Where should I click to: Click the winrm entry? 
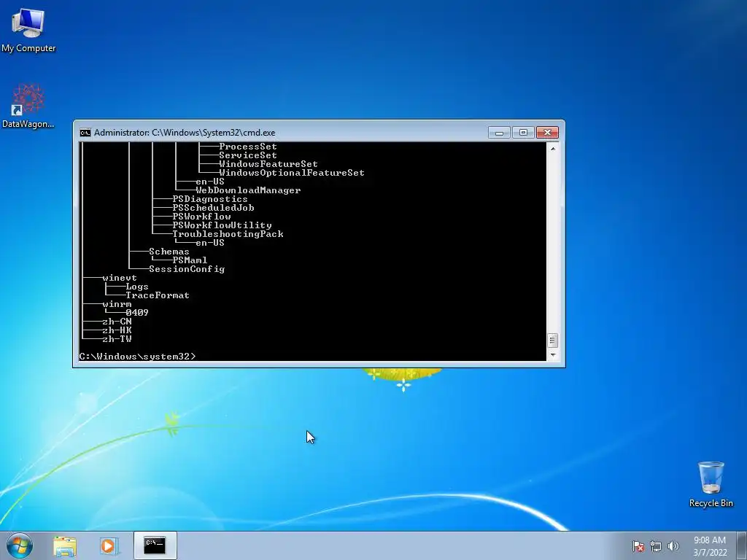point(117,304)
